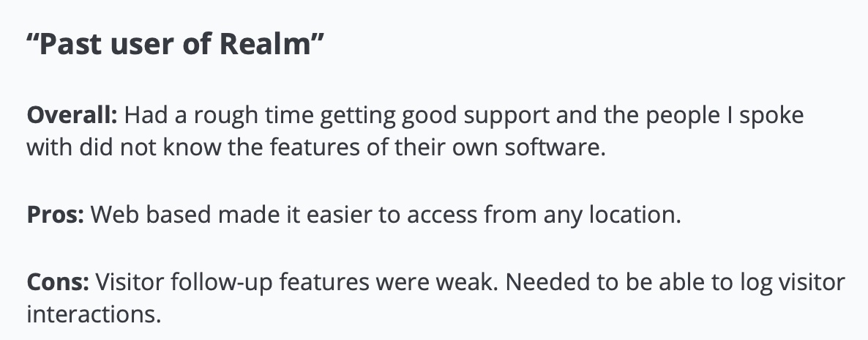
Task: Click the bold "Cons:" label
Action: click(x=59, y=282)
